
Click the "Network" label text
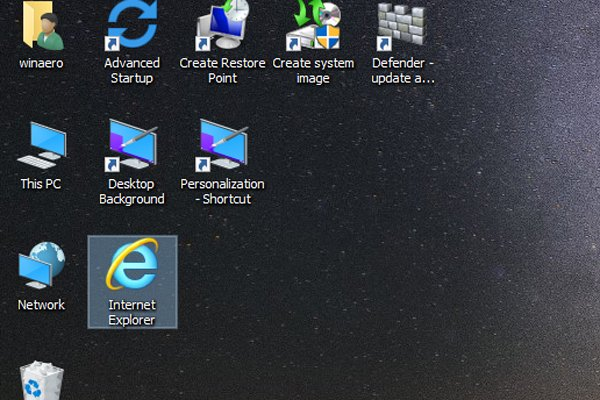click(x=41, y=305)
